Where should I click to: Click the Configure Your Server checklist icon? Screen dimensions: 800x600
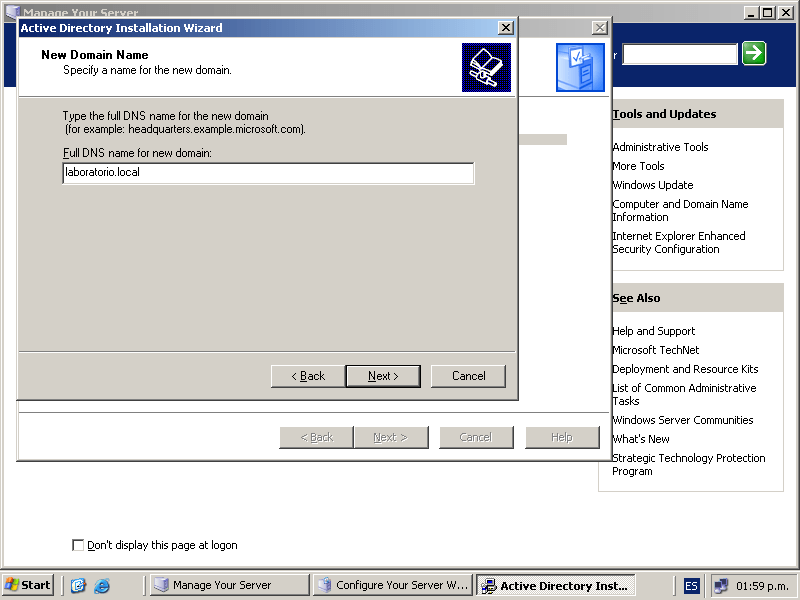(580, 67)
